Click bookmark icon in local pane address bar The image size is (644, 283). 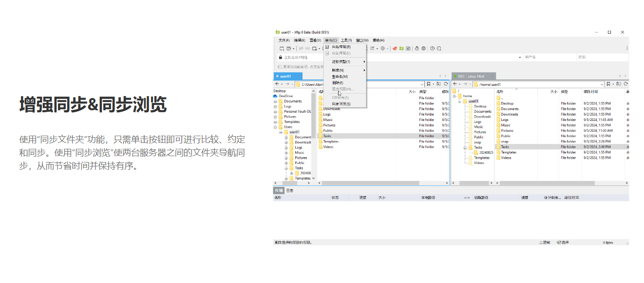(x=429, y=84)
